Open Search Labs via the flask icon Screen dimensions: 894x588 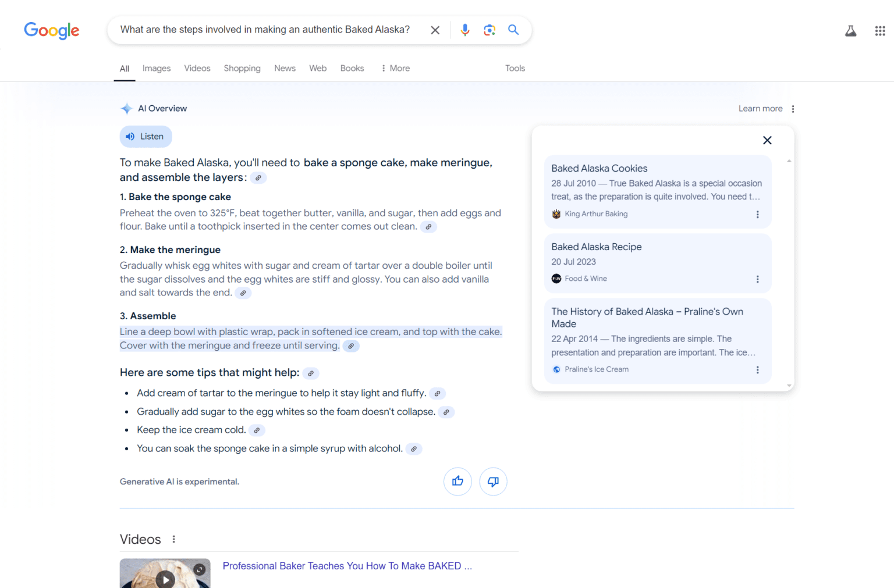coord(850,30)
